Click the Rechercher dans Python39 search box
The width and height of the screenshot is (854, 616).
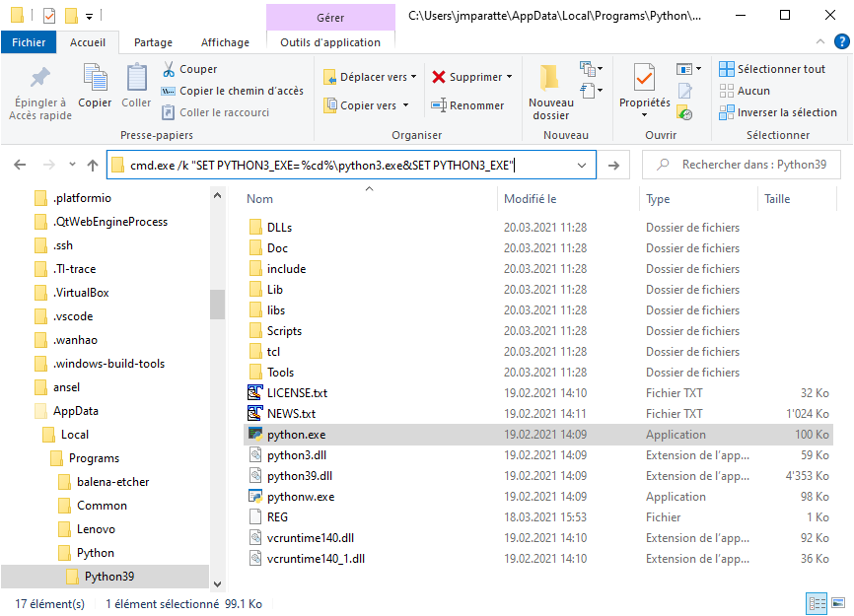[x=742, y=165]
